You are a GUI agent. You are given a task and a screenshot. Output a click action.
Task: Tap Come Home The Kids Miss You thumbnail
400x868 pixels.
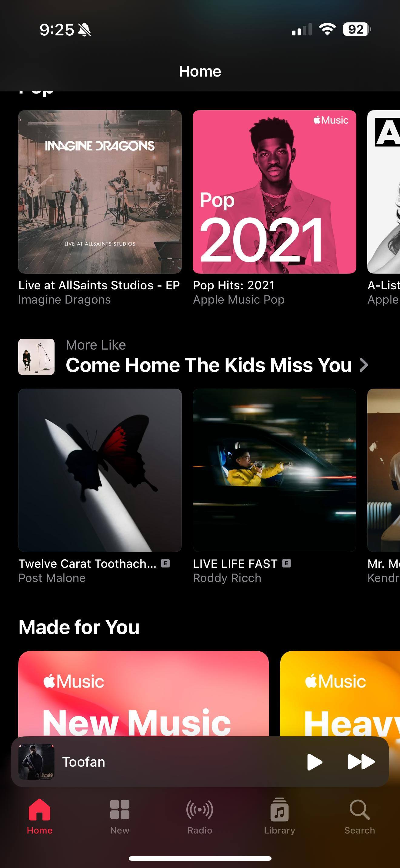(x=36, y=357)
